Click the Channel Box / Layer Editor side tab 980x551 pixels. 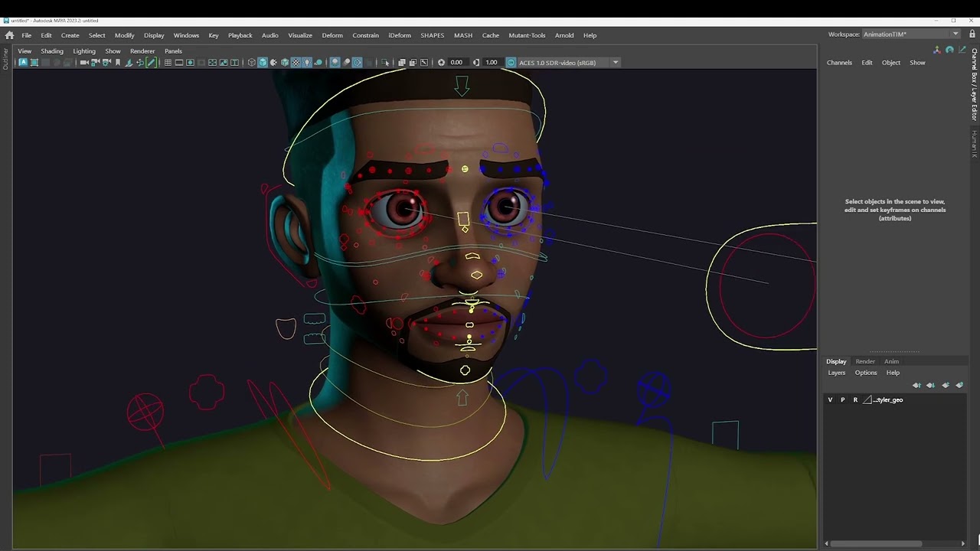tap(975, 84)
